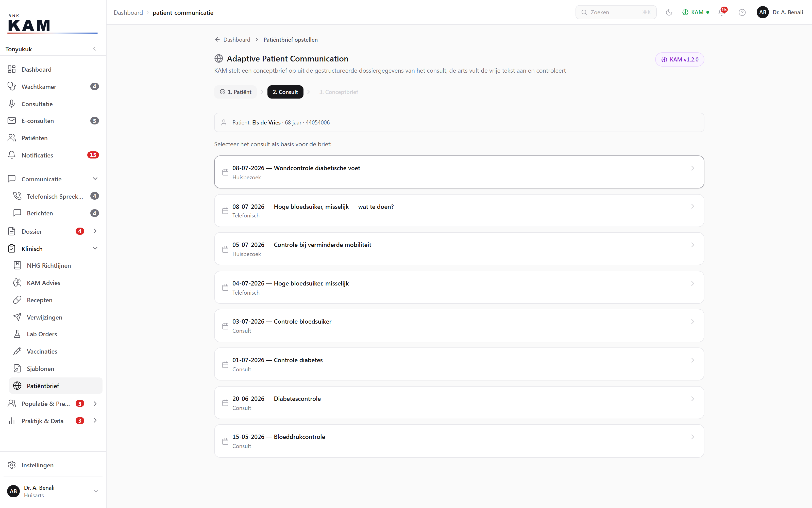Click Dashboard in the top breadcrumb

click(128, 12)
